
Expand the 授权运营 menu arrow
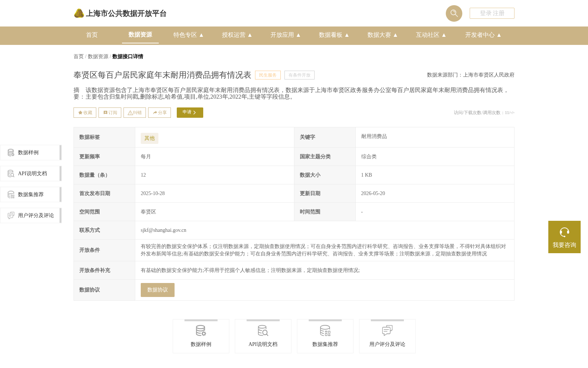250,35
